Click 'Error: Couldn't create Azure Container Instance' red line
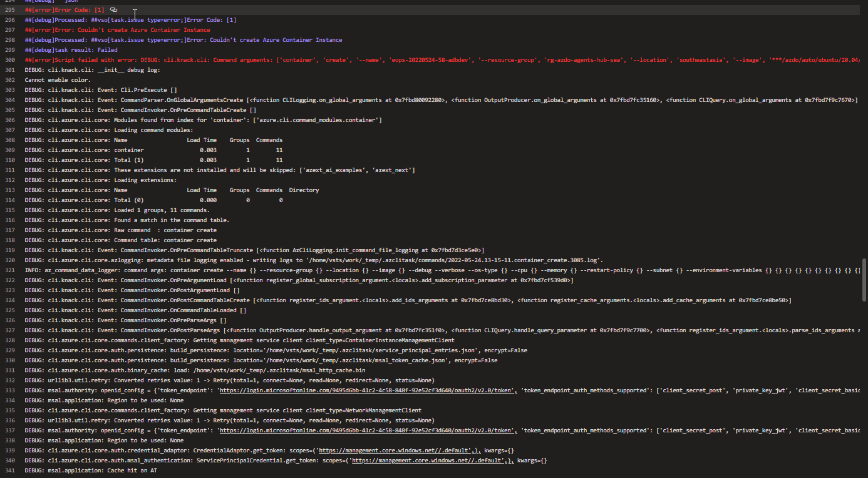This screenshot has height=478, width=868. pyautogui.click(x=118, y=30)
